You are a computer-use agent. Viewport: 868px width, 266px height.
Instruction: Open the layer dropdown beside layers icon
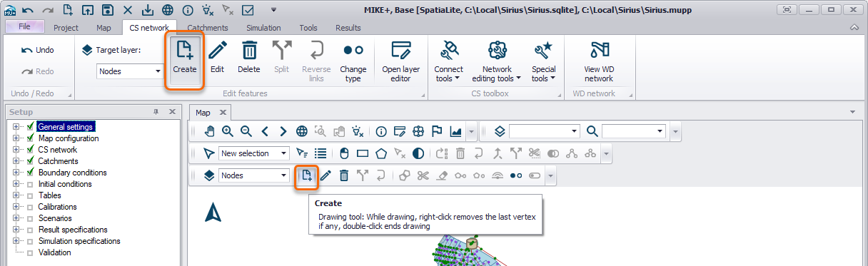[x=545, y=131]
